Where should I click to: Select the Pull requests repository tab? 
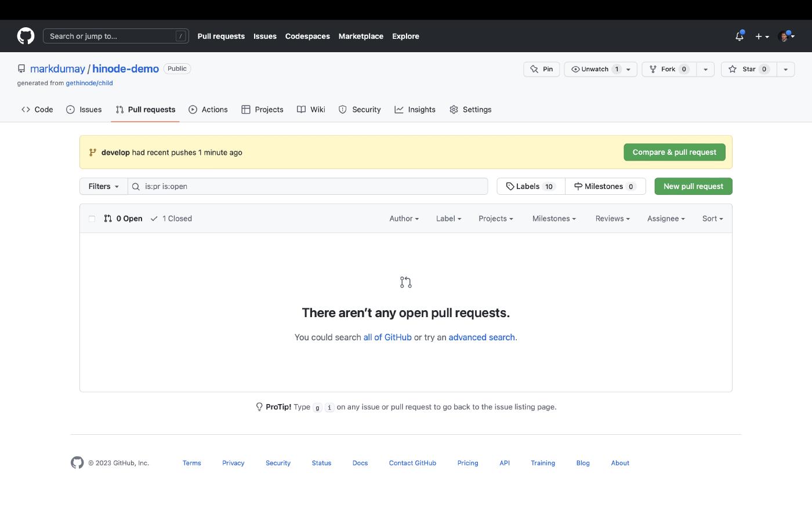145,110
